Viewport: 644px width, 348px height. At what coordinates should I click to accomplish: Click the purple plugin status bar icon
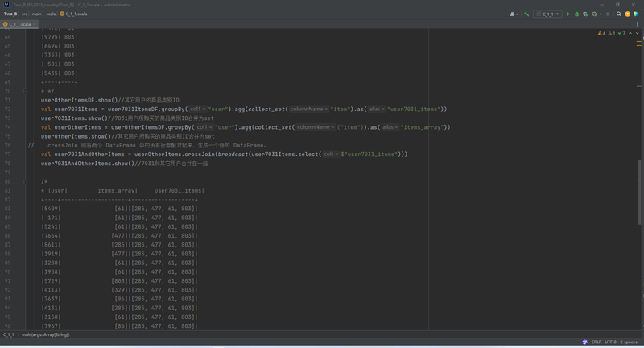tap(585, 342)
